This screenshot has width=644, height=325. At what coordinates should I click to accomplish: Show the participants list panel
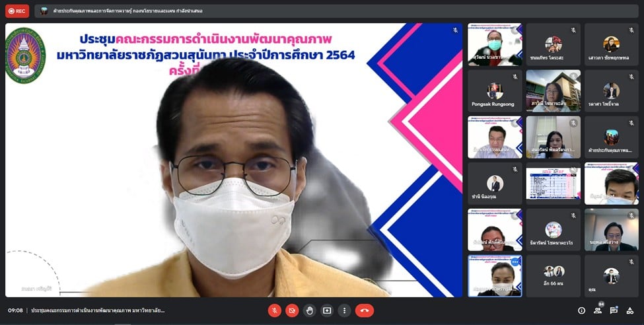[598, 310]
